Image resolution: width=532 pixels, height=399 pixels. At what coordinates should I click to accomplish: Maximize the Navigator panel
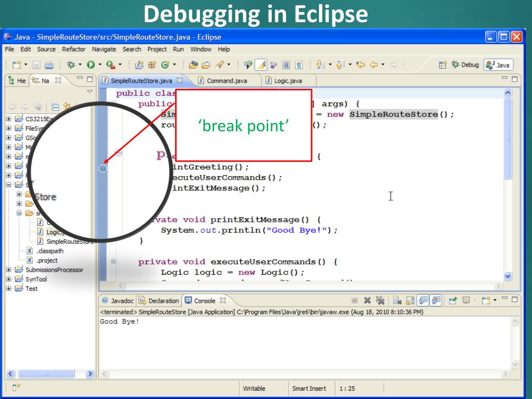click(90, 79)
